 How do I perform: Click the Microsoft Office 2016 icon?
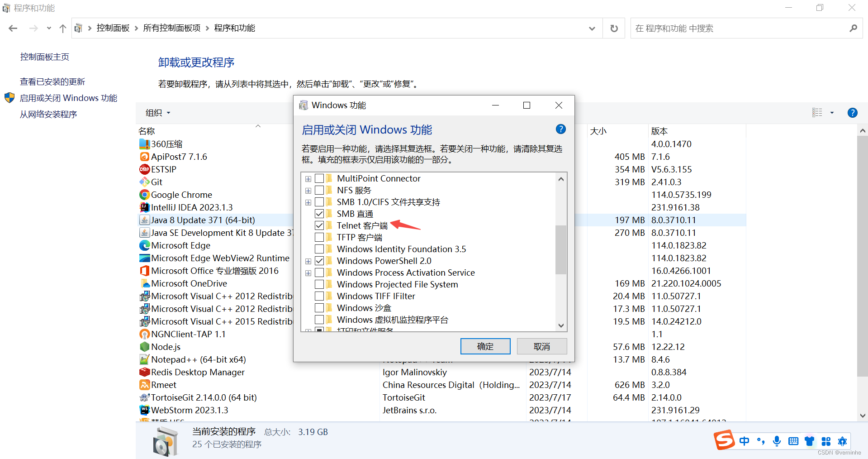144,271
